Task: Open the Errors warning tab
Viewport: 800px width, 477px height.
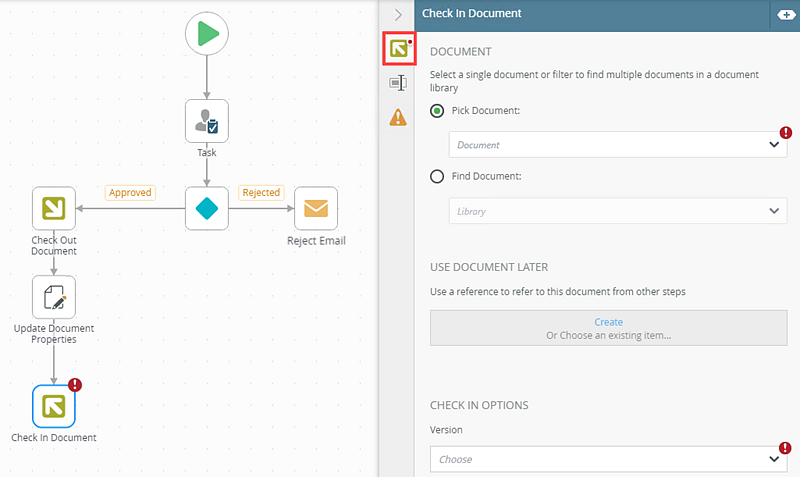Action: click(x=399, y=118)
